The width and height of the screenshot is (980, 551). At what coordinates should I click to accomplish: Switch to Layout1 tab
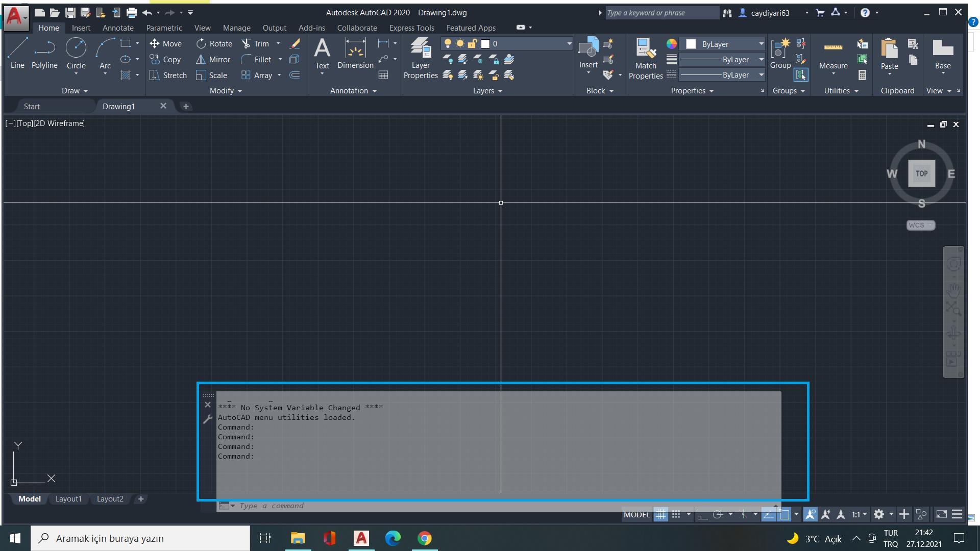[x=68, y=499]
